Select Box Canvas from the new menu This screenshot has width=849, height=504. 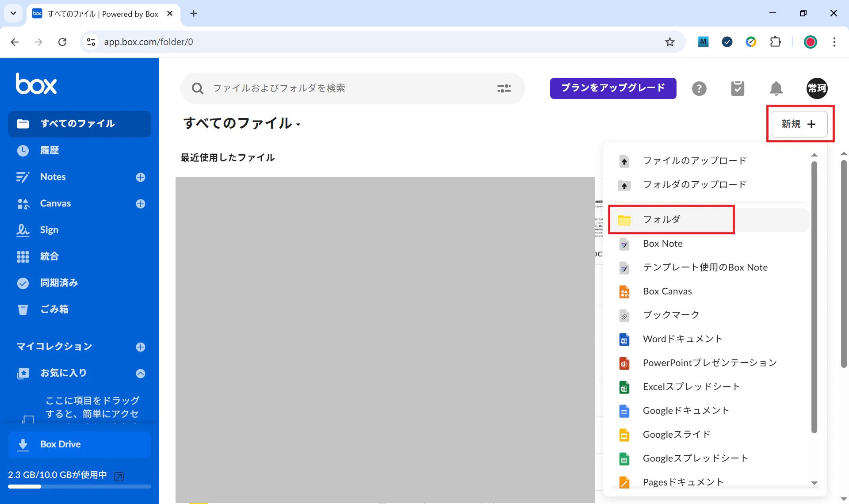[x=711, y=291]
